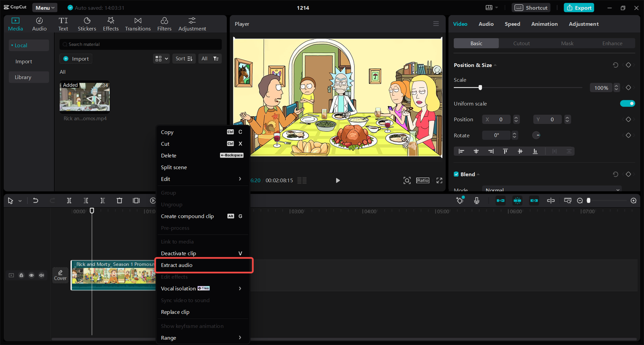Align clip to top edge
The height and width of the screenshot is (345, 644).
[506, 151]
